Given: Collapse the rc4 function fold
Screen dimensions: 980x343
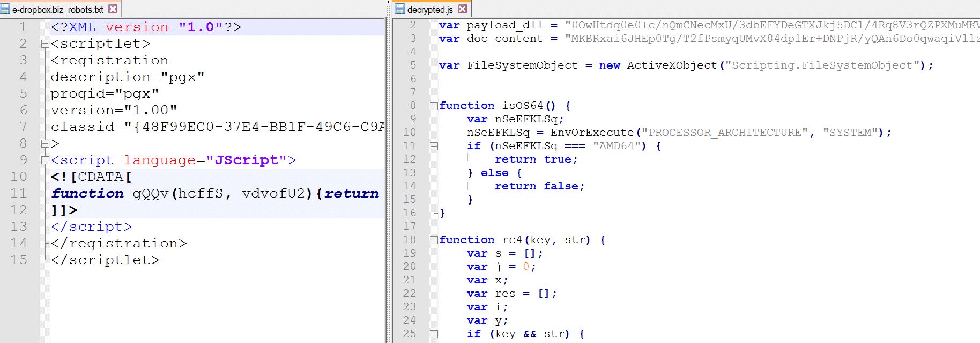Looking at the screenshot, I should coord(434,240).
